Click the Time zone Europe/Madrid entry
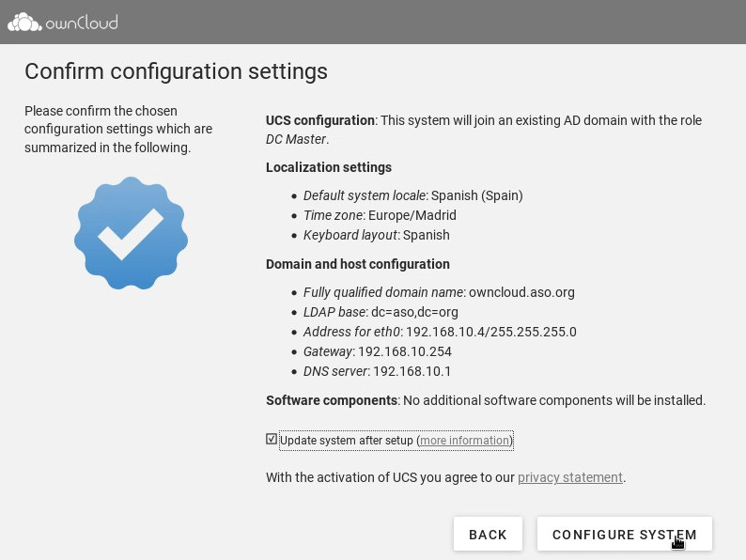The height and width of the screenshot is (560, 746). pos(380,215)
